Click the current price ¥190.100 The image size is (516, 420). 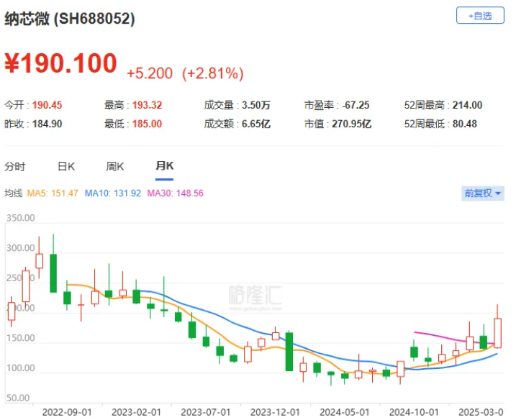click(60, 64)
